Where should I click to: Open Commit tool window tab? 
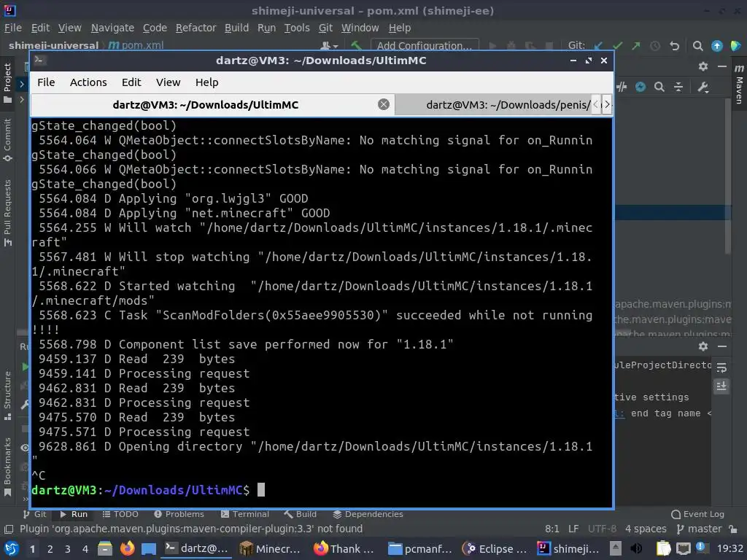(x=7, y=140)
